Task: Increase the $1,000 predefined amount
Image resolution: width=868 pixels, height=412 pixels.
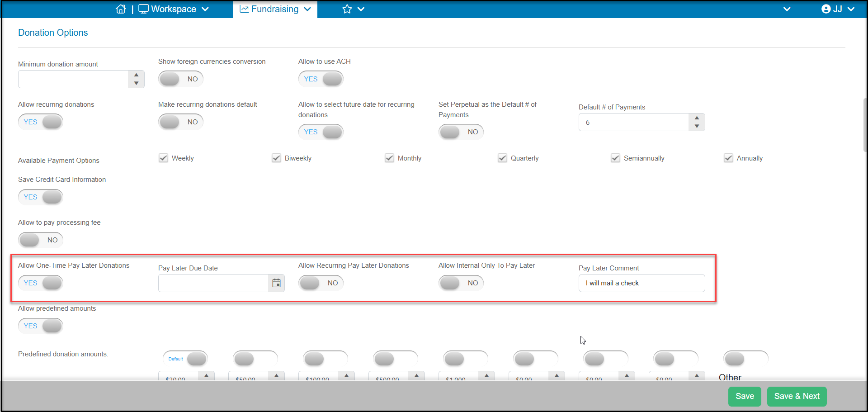Action: tap(486, 376)
